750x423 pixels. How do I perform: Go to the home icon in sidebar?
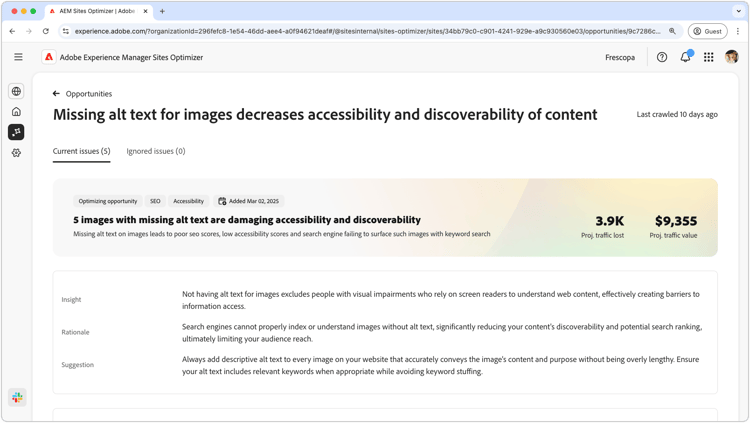pyautogui.click(x=16, y=111)
